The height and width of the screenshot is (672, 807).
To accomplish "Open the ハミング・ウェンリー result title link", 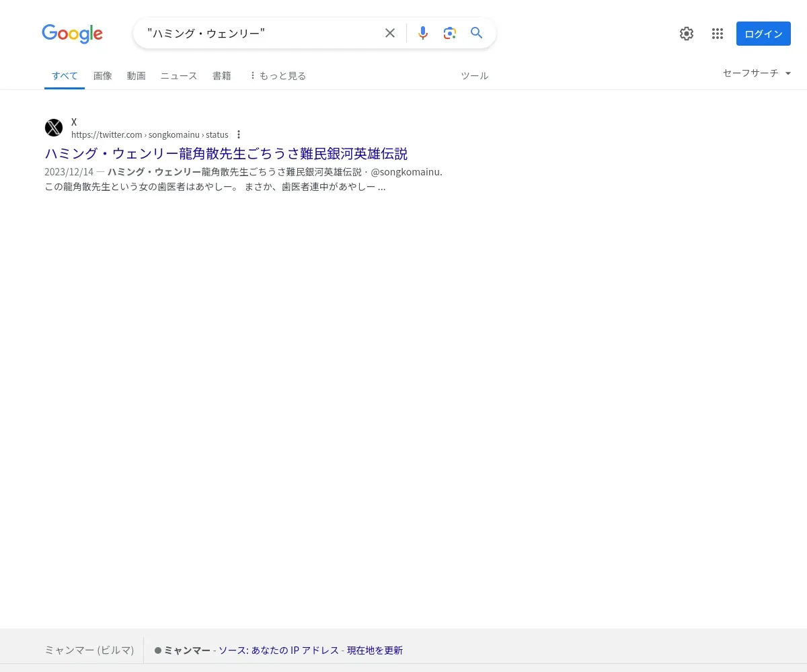I will [226, 154].
